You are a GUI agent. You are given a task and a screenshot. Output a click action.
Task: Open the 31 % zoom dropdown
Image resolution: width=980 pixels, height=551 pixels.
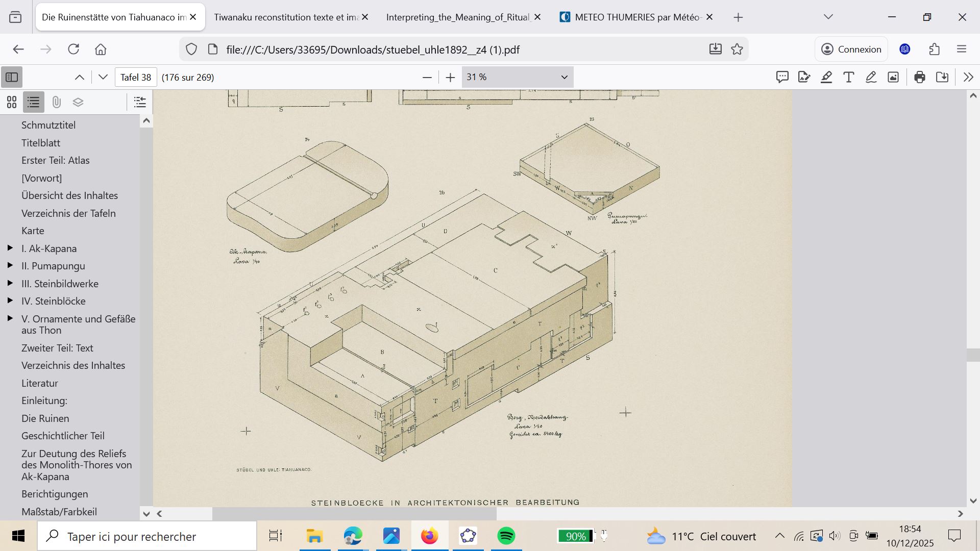[517, 77]
